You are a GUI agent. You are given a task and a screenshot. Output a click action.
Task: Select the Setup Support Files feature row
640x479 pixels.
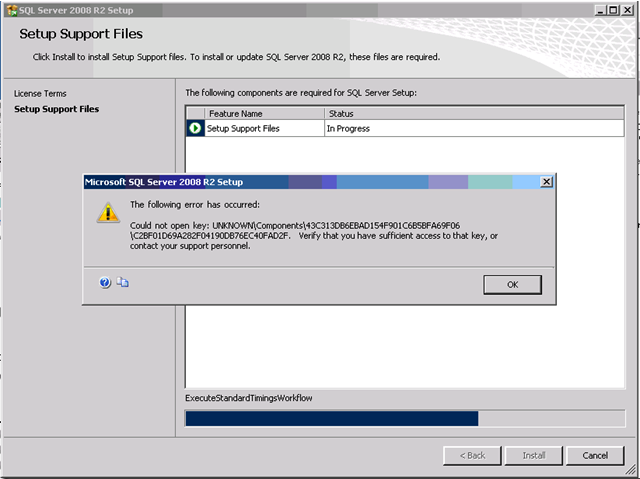coord(405,128)
